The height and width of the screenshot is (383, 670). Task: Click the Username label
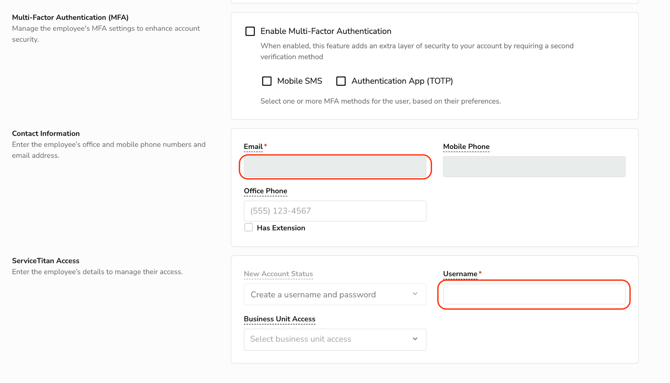[460, 274]
